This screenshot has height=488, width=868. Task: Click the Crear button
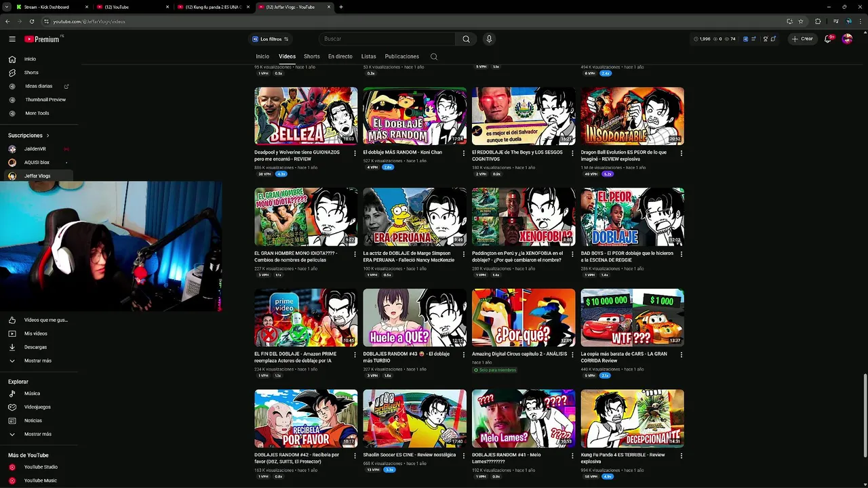tap(802, 39)
